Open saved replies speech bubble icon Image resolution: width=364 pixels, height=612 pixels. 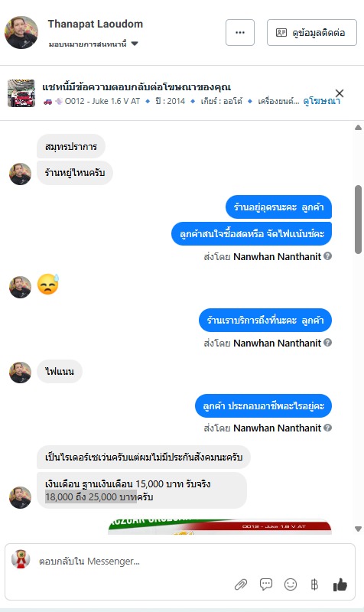point(265,584)
